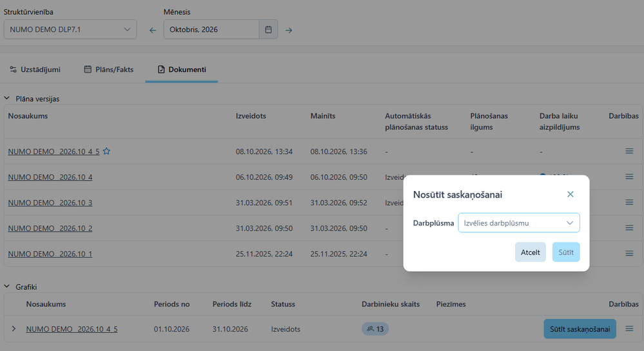Open actions menu for NUMO DEMO_2026.10_1 row

tap(629, 253)
